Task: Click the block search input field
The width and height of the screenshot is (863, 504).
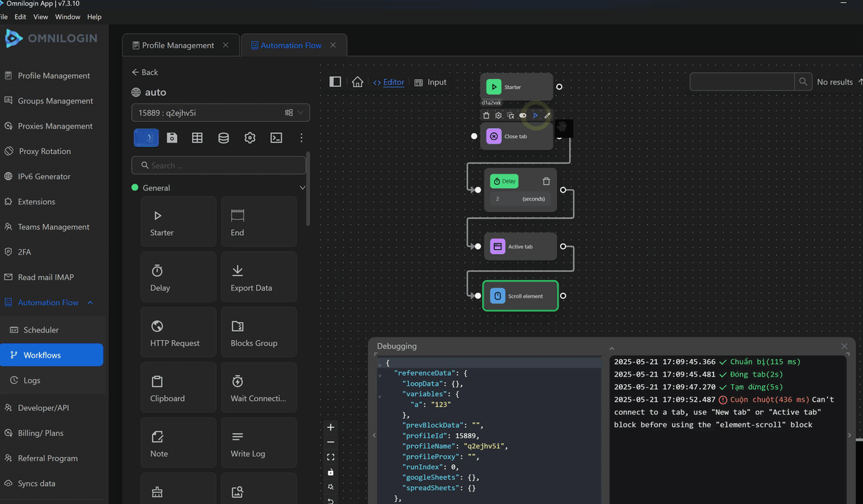Action: point(218,165)
